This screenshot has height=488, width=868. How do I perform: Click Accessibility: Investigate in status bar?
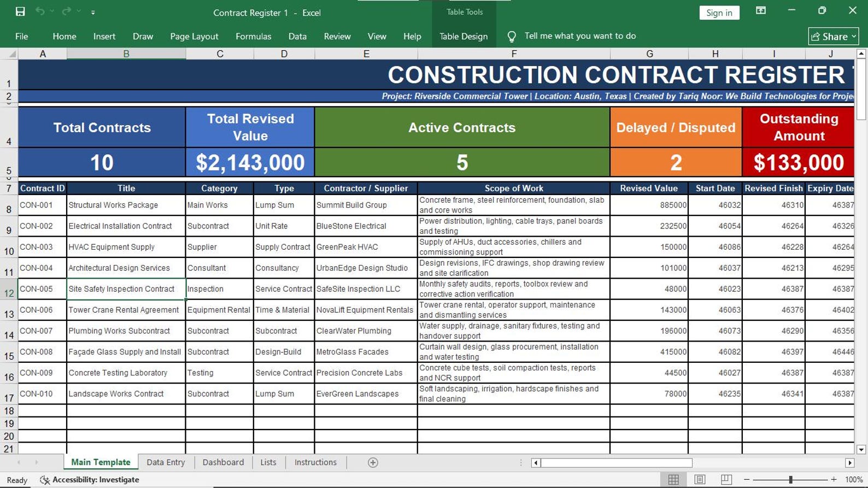click(90, 480)
